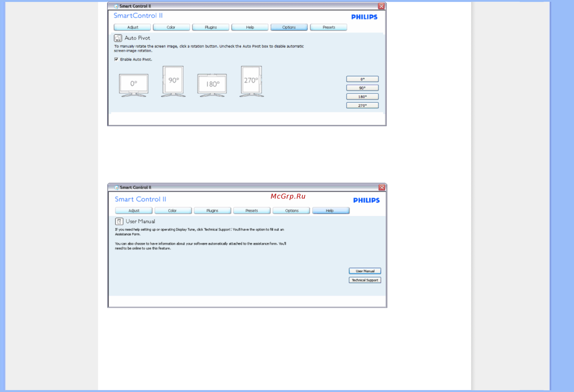Click the Technical Support button

click(x=365, y=280)
